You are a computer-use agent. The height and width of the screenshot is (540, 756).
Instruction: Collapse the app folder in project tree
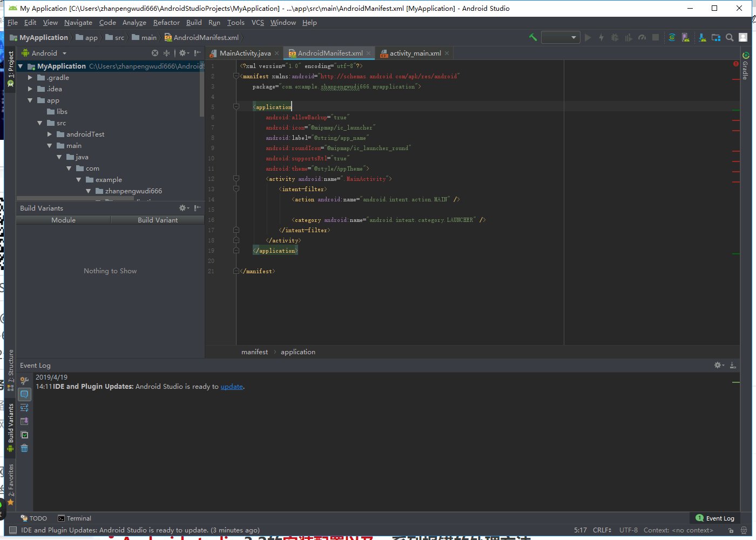point(30,100)
